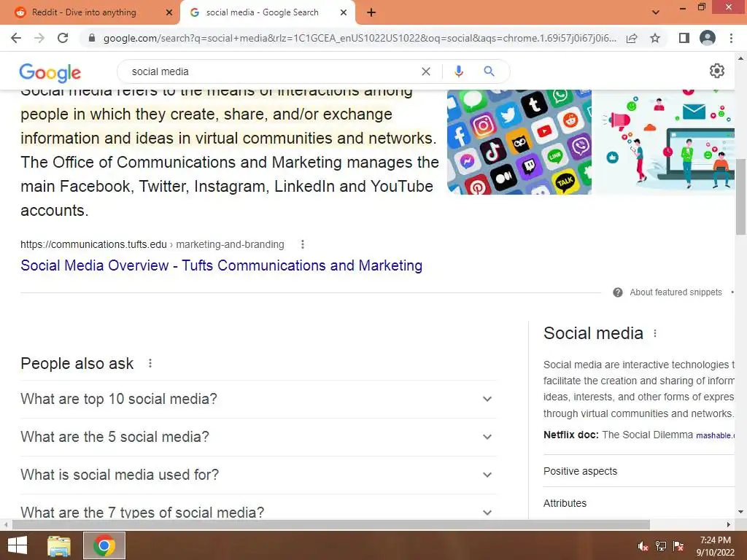Click the browser address bar URL
Viewport: 747px width, 560px height.
pyautogui.click(x=360, y=38)
